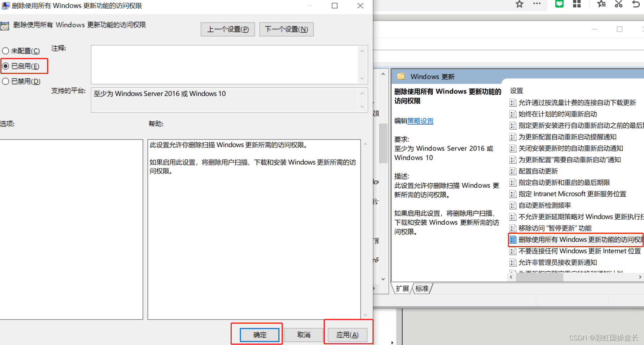Click the policy icon beside the dialog heading
644x345 pixels.
[5, 26]
